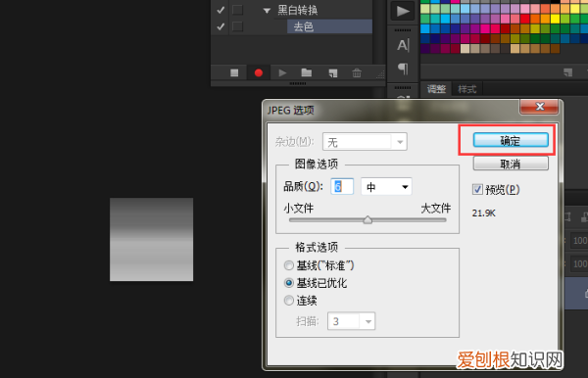The height and width of the screenshot is (378, 588).
Task: Click the red record button
Action: pyautogui.click(x=259, y=72)
